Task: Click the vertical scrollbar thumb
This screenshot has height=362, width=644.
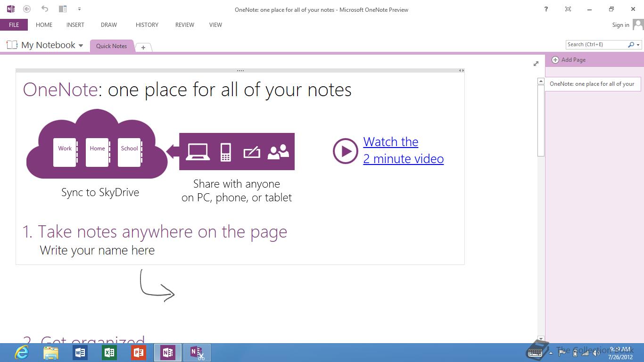Action: [x=541, y=121]
